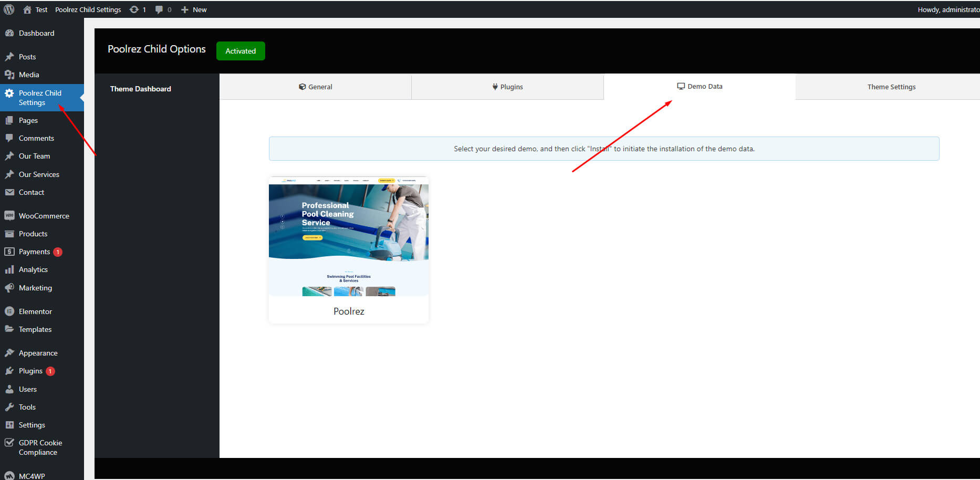The width and height of the screenshot is (980, 480).
Task: Click the Marketing megaphone icon
Action: tap(9, 288)
